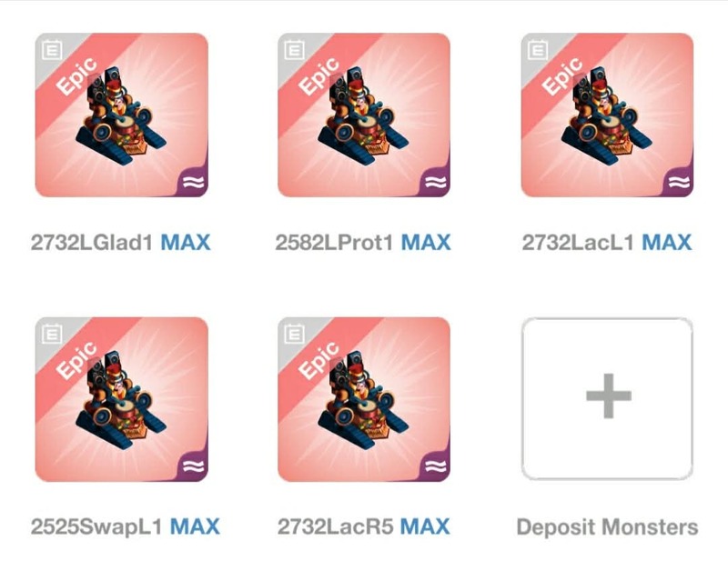Click the Epic ribbon on 2732LacR5 card
The width and height of the screenshot is (728, 571).
point(319,359)
